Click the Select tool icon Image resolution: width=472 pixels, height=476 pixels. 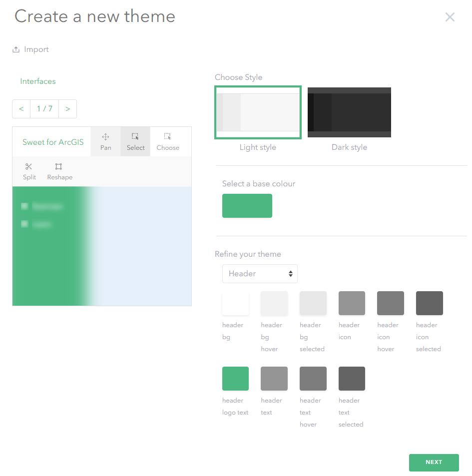135,137
